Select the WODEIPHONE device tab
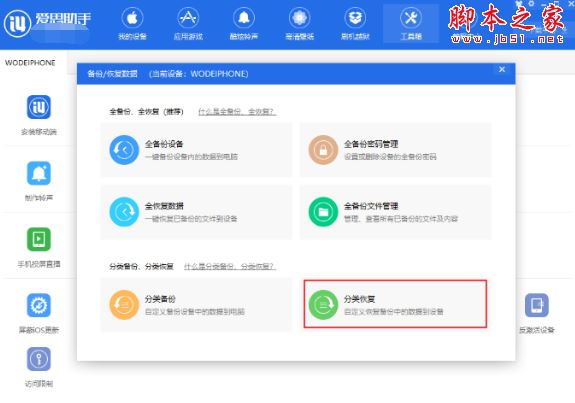 pyautogui.click(x=30, y=63)
